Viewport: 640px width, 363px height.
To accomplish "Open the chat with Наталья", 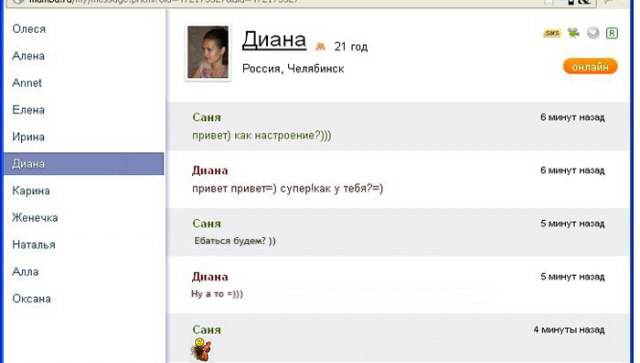I will click(x=34, y=245).
